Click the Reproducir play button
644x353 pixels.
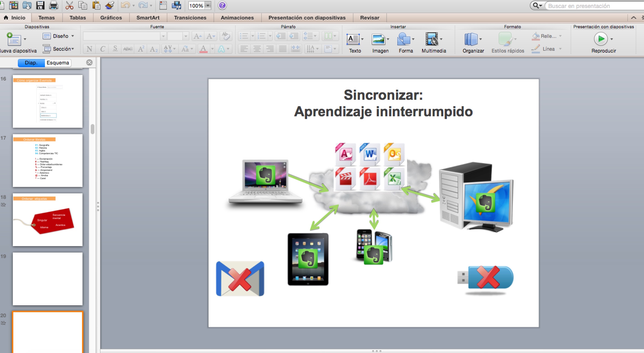tap(601, 39)
